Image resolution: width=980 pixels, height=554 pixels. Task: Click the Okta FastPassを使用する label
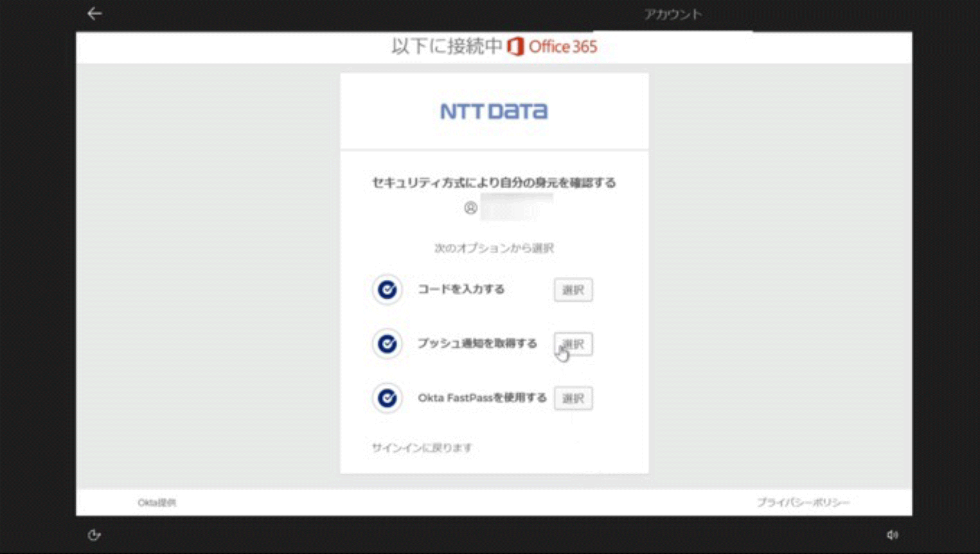point(482,398)
